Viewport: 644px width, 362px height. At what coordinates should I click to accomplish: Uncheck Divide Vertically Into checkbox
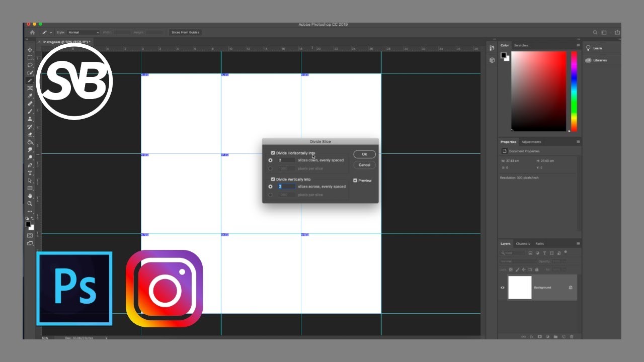(273, 179)
